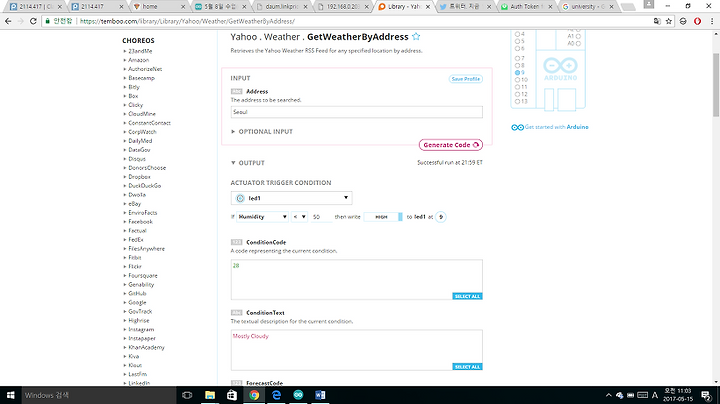Open the Humidity output variable dropdown

(262, 217)
